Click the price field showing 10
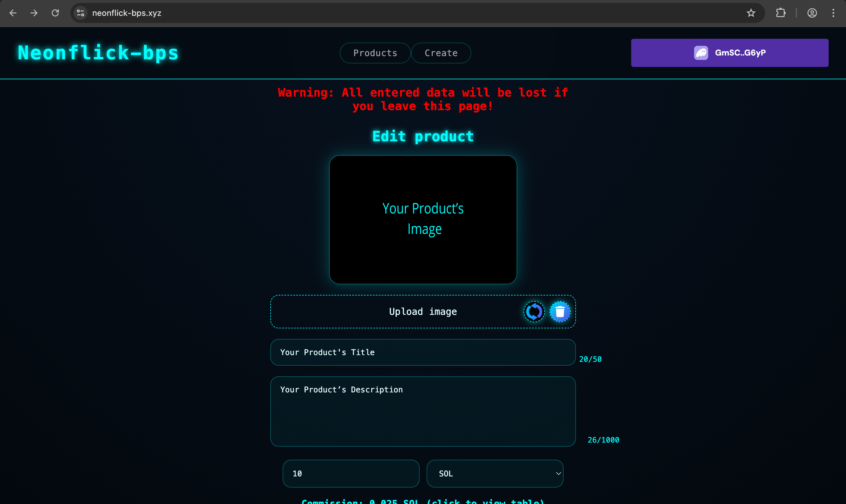The height and width of the screenshot is (504, 846). tap(351, 473)
